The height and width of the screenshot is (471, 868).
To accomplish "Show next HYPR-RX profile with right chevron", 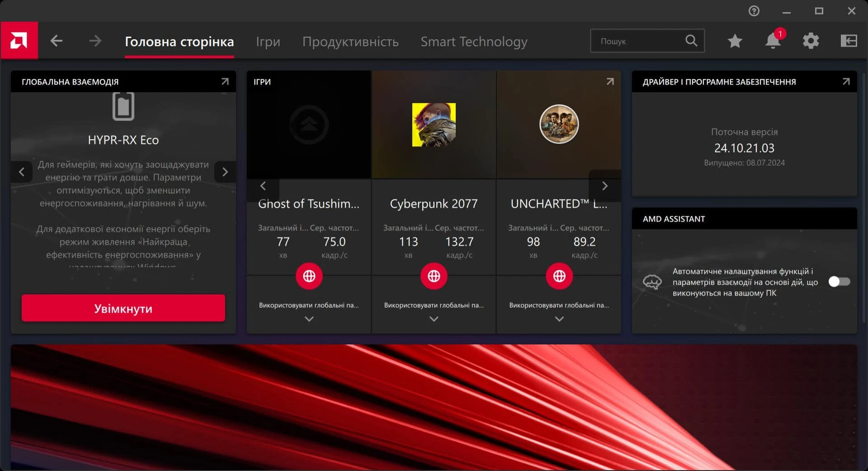I will pyautogui.click(x=225, y=172).
